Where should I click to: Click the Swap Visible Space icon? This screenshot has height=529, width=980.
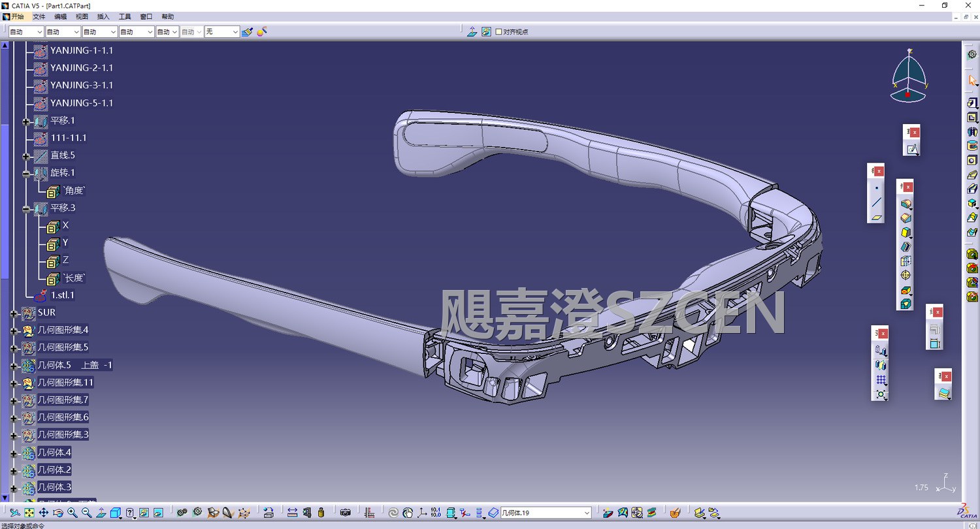[158, 513]
